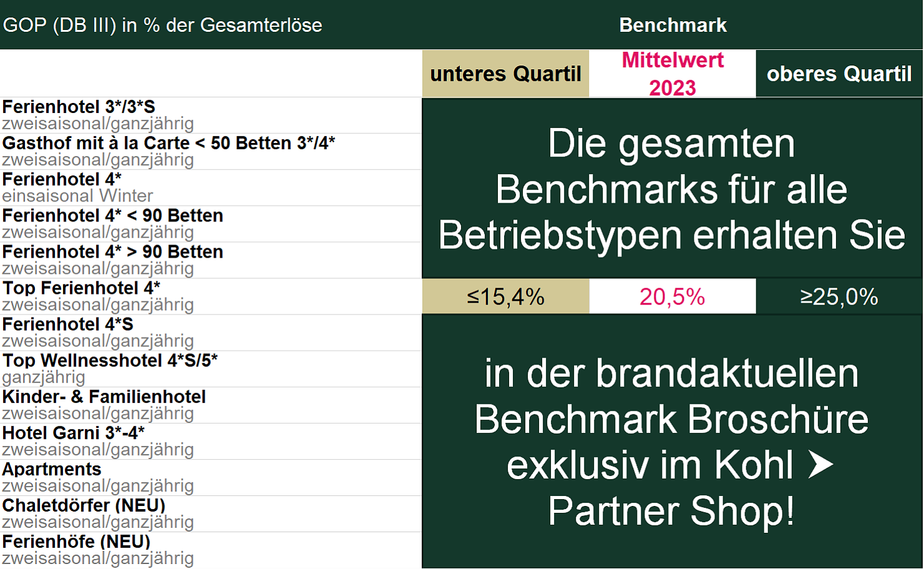Click the 'Ferienhotel 4*S' row
The width and height of the screenshot is (924, 569).
[x=211, y=333]
